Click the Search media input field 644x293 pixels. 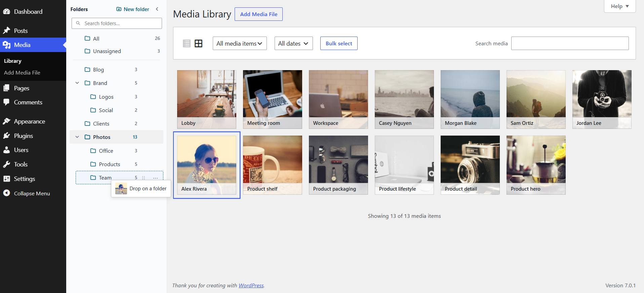pos(570,43)
